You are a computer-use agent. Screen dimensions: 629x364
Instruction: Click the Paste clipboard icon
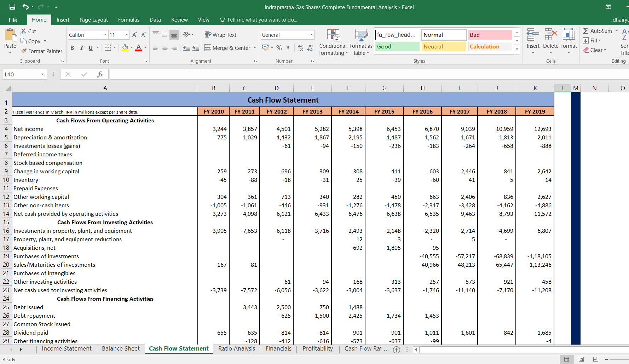click(x=10, y=35)
